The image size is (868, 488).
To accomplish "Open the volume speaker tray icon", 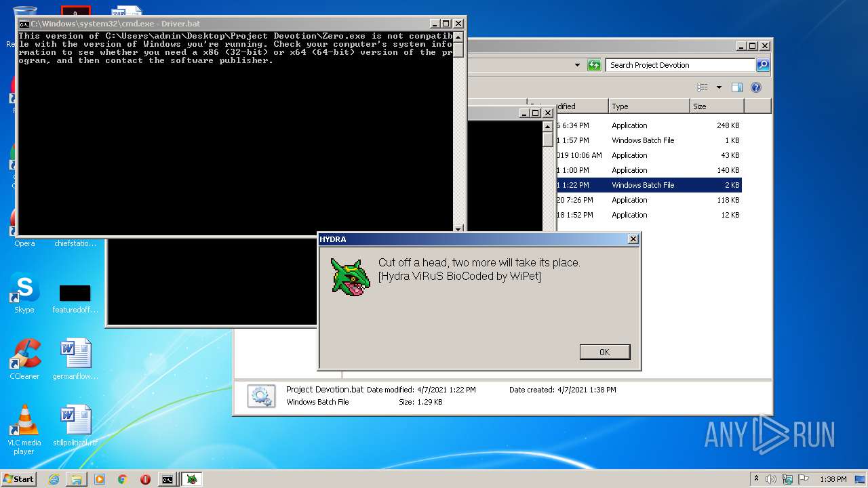I will tap(771, 479).
